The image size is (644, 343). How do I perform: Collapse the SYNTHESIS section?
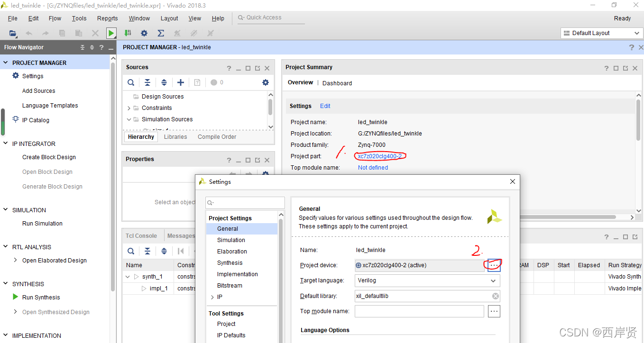[x=6, y=284]
